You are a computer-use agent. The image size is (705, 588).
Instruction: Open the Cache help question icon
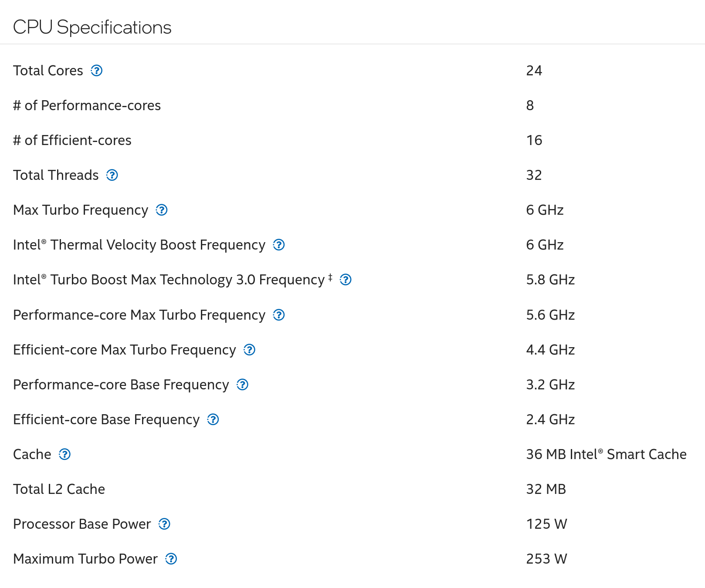[x=65, y=454]
